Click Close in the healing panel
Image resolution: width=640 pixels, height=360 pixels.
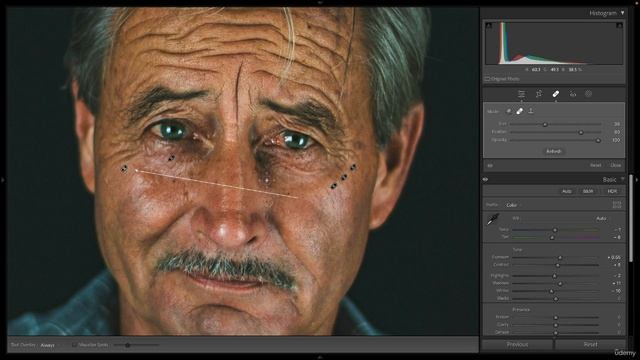[x=616, y=165]
